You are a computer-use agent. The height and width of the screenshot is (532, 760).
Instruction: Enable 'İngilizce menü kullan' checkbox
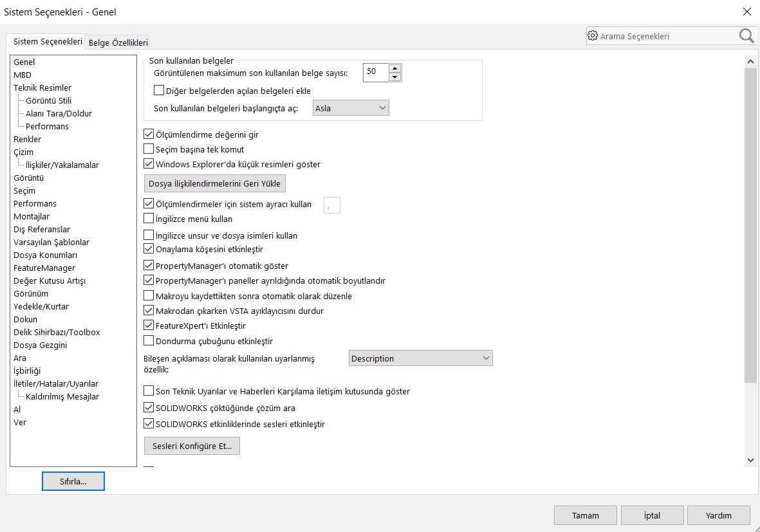(x=149, y=219)
